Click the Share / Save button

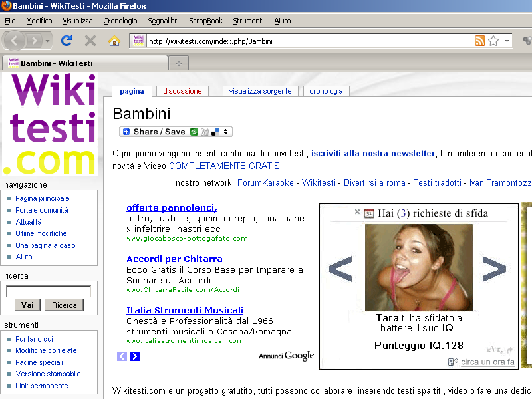point(176,132)
